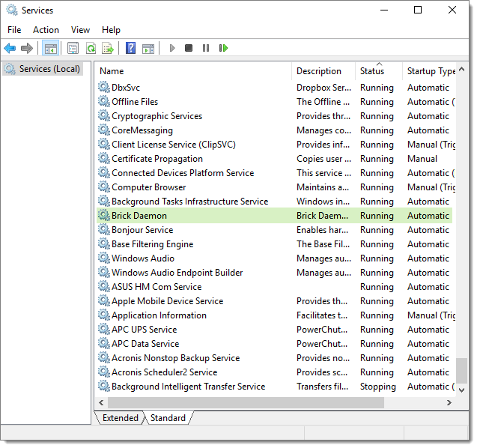Screen dimensions: 477x448
Task: Maximize the Services window
Action: click(418, 10)
